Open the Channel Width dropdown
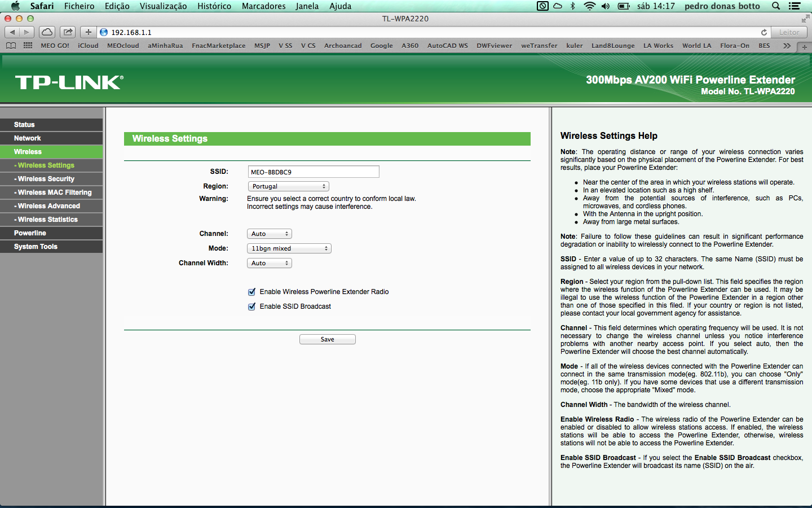This screenshot has height=508, width=812. click(x=270, y=263)
